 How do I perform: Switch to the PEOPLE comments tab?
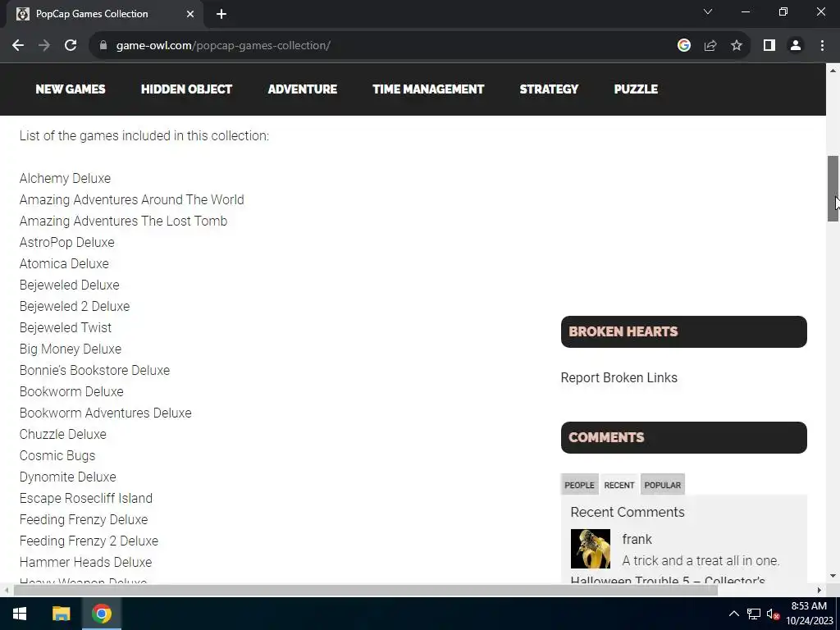579,485
